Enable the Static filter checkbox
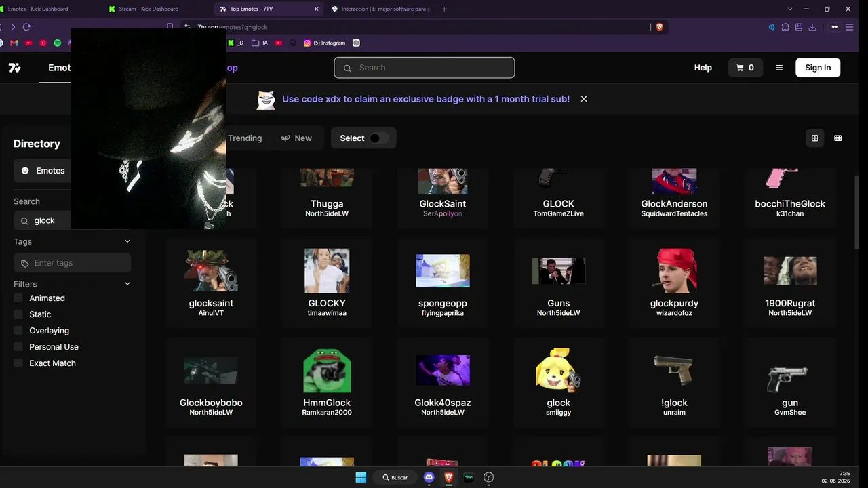This screenshot has width=868, height=488. [x=18, y=314]
